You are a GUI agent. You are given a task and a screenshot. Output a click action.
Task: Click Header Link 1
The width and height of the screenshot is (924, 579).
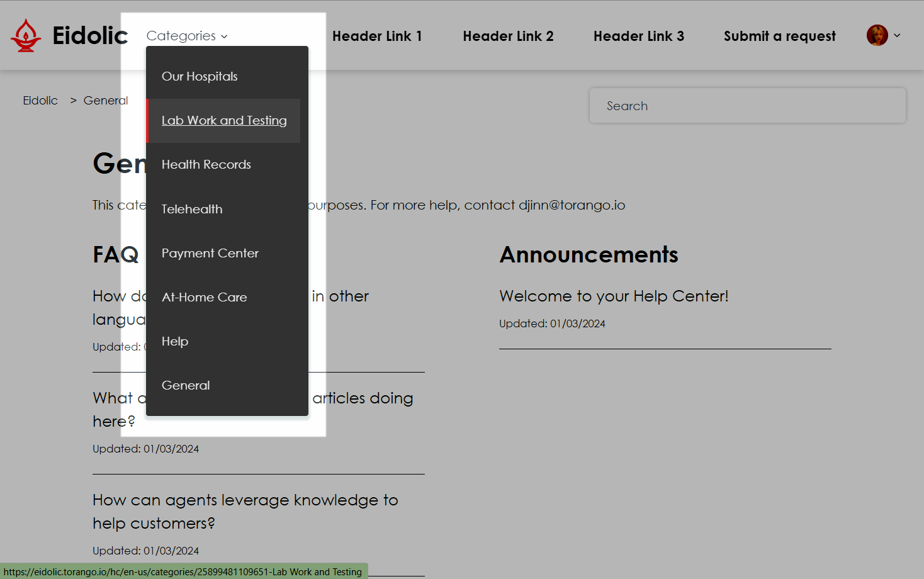click(x=377, y=37)
